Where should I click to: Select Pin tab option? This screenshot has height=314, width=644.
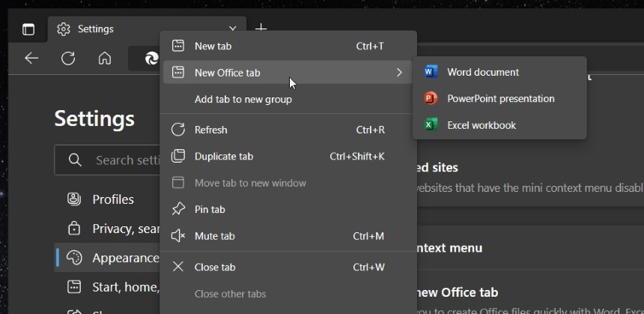(x=288, y=210)
